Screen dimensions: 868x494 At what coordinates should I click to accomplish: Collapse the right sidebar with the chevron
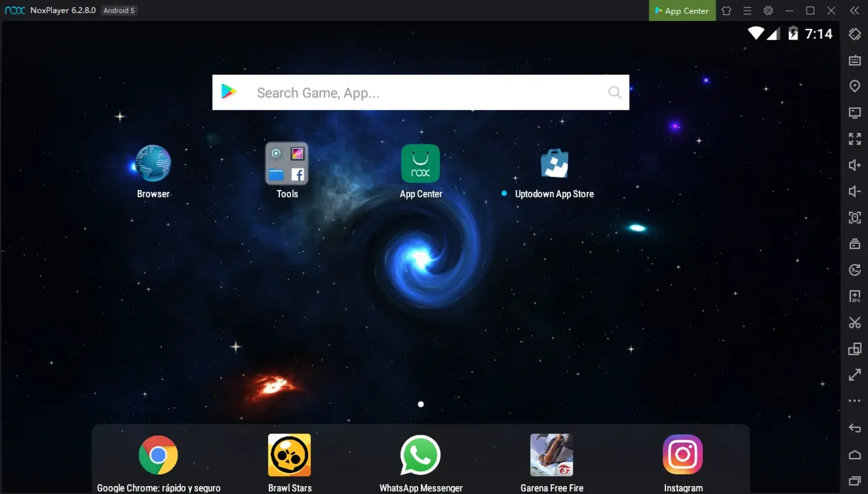(854, 10)
